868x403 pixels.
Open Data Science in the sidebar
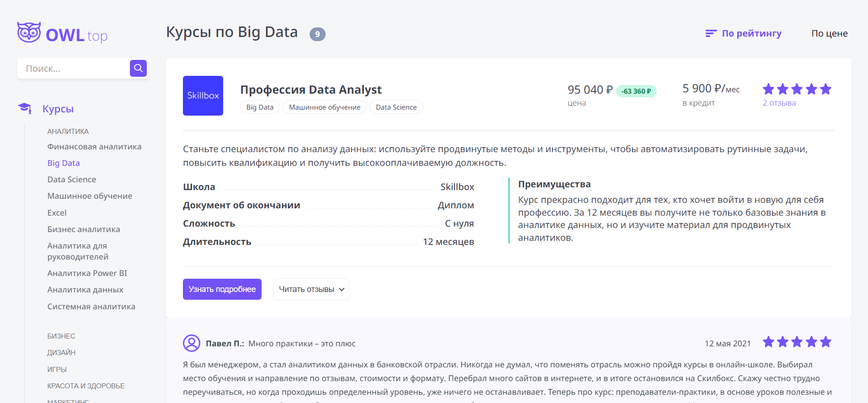pyautogui.click(x=72, y=180)
